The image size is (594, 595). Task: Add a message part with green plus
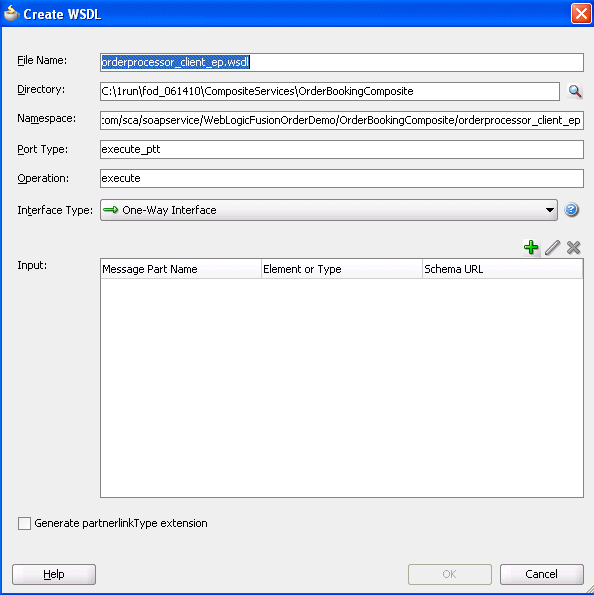531,247
